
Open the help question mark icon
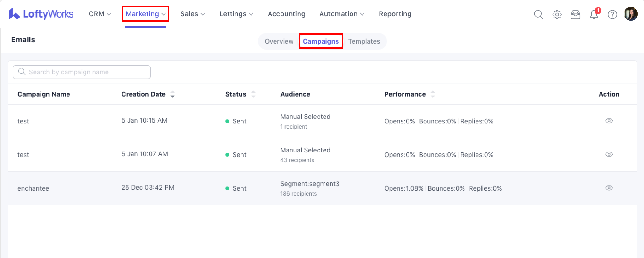point(612,15)
